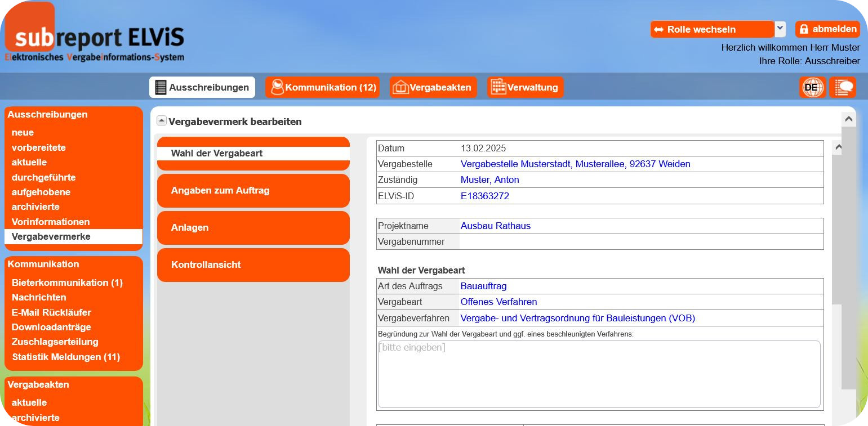Click the subreport ELViS logo
This screenshot has width=868, height=426.
(94, 37)
